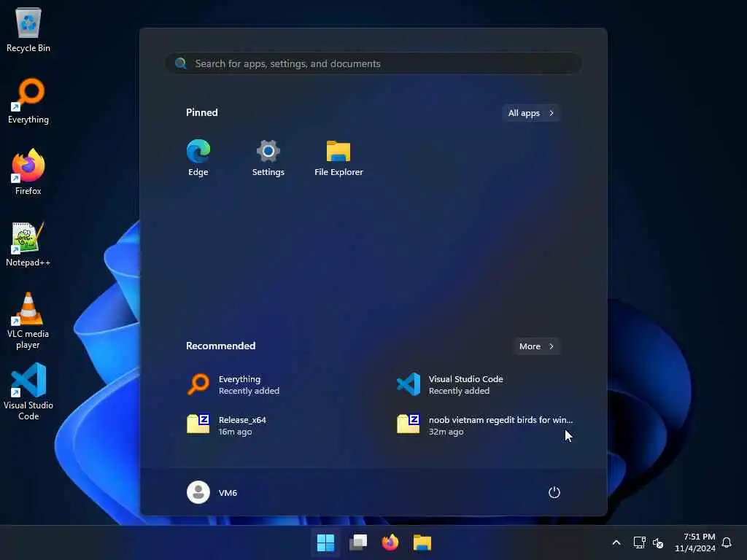Open Recycle Bin on the desktop

point(28,29)
